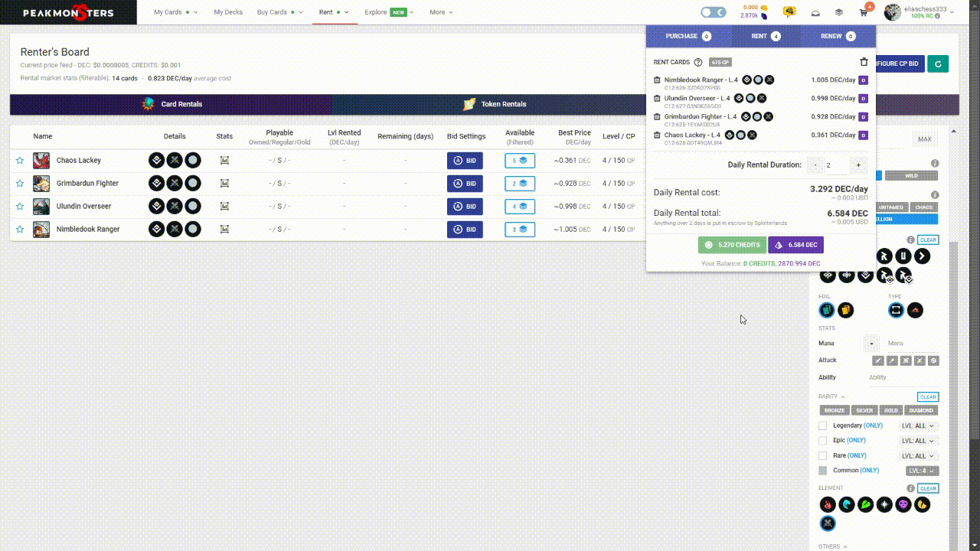This screenshot has width=980, height=551.
Task: Filter by Fire element icon
Action: pos(828,505)
